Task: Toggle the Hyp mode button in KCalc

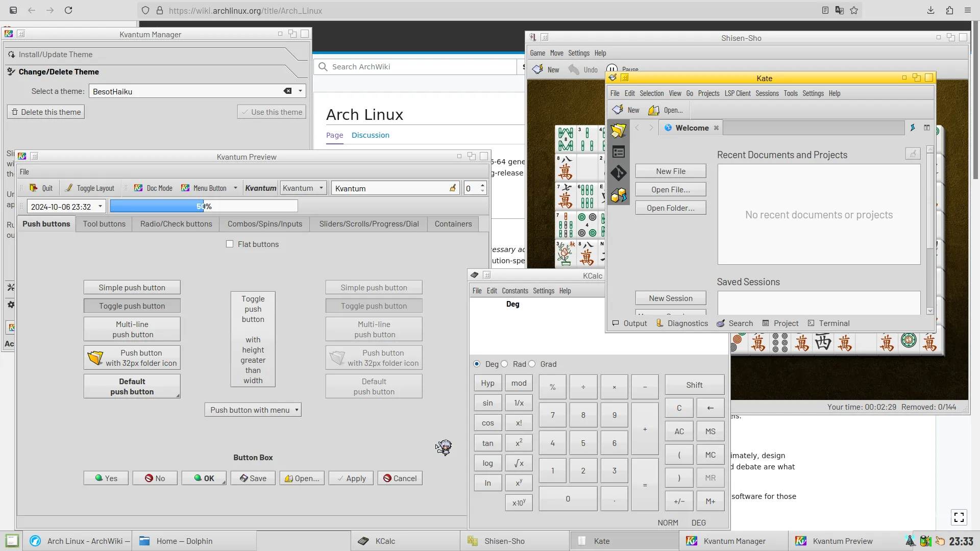Action: 487,383
